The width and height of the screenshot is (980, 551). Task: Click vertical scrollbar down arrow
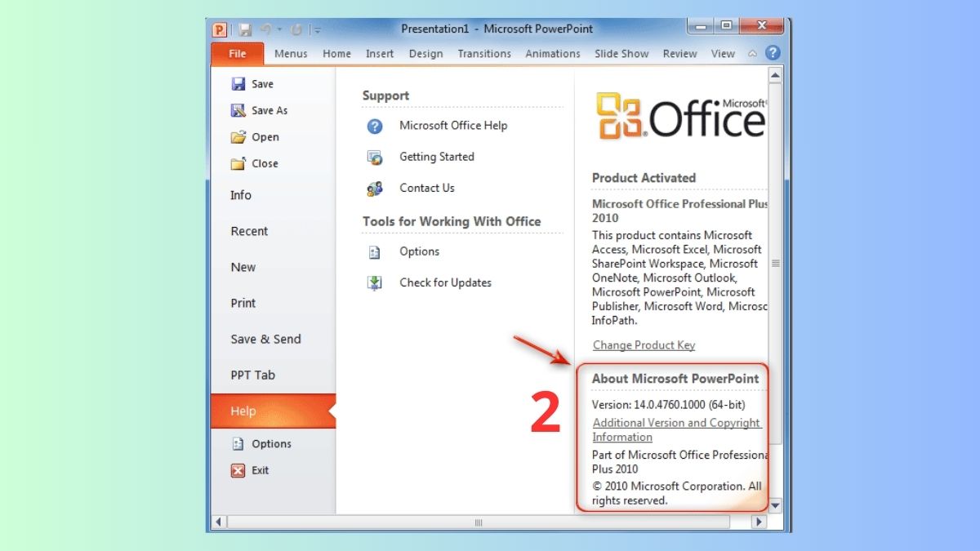coord(775,507)
